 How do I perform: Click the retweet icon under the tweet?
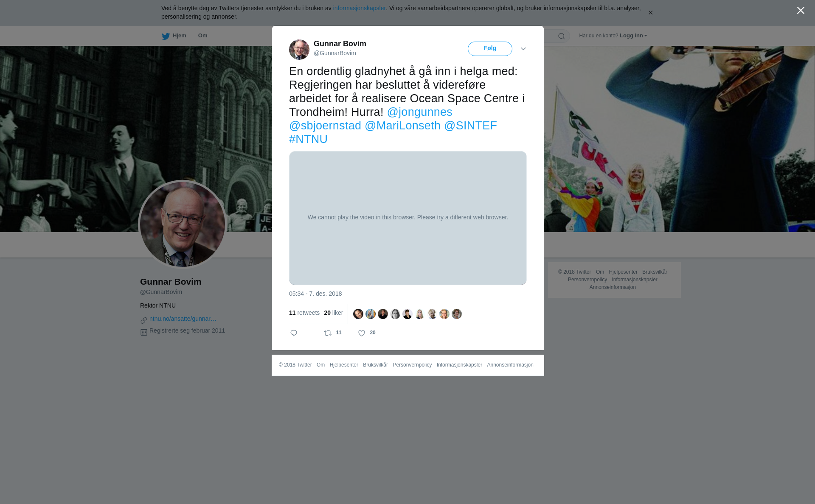[328, 333]
